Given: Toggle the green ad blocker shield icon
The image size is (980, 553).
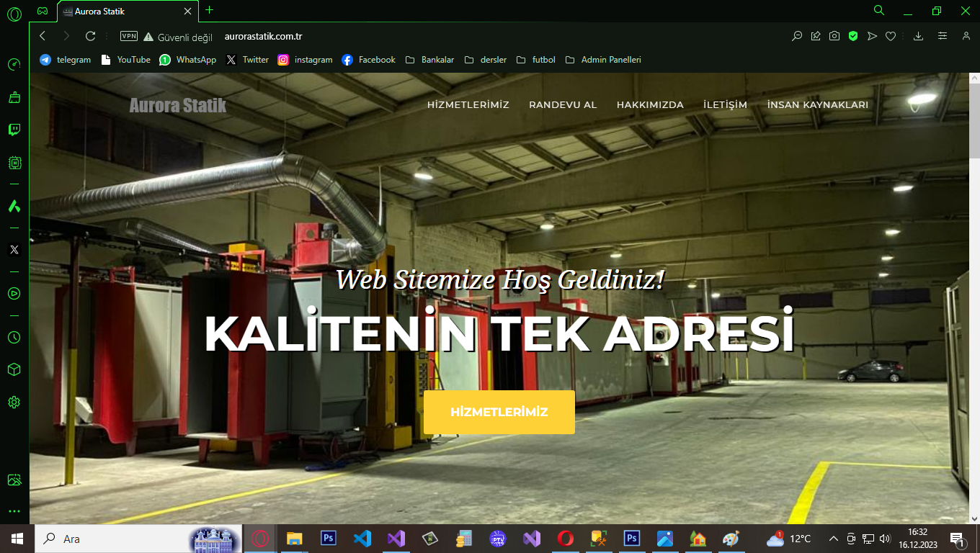Looking at the screenshot, I should tap(853, 36).
